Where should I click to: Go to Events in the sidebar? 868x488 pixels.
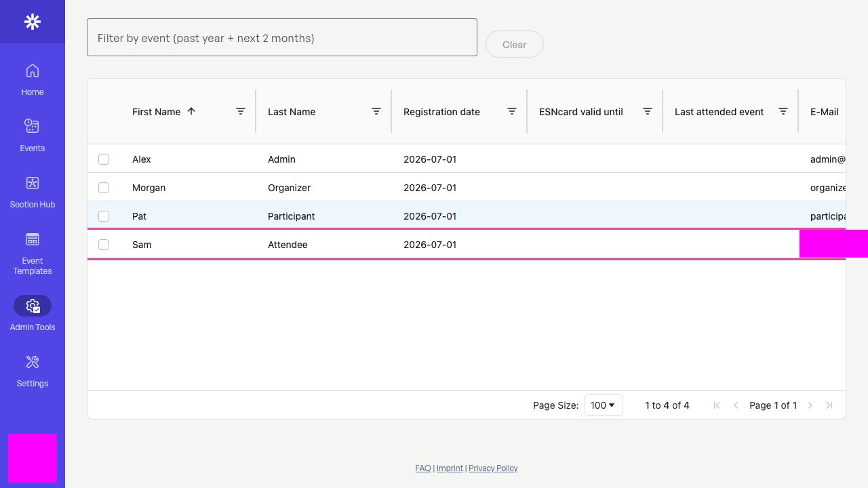[33, 136]
